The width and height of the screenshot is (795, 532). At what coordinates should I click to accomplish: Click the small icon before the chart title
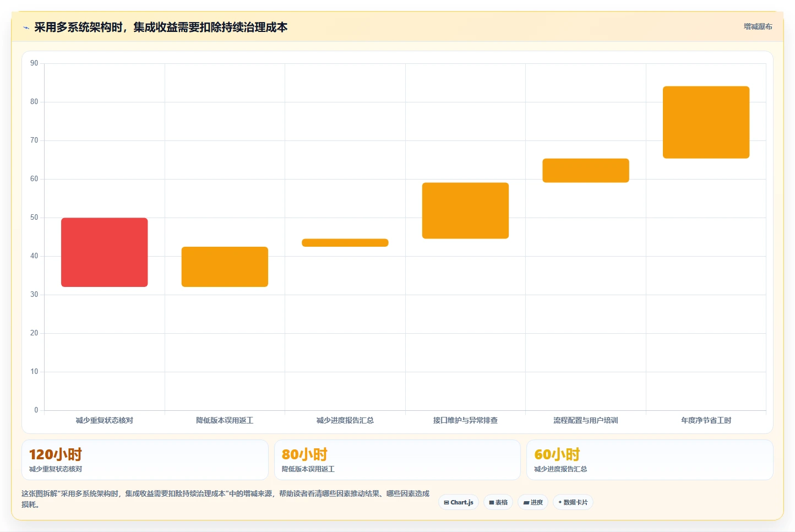coord(26,28)
